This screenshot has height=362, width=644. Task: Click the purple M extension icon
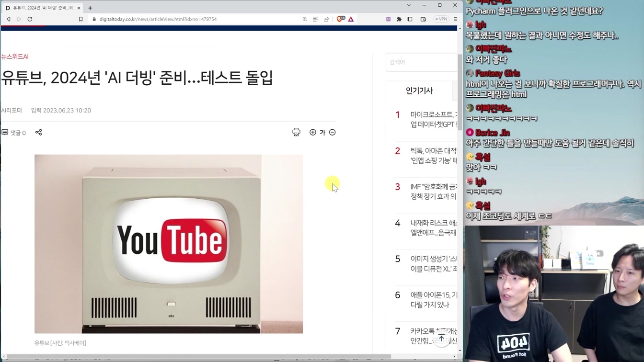[x=388, y=19]
